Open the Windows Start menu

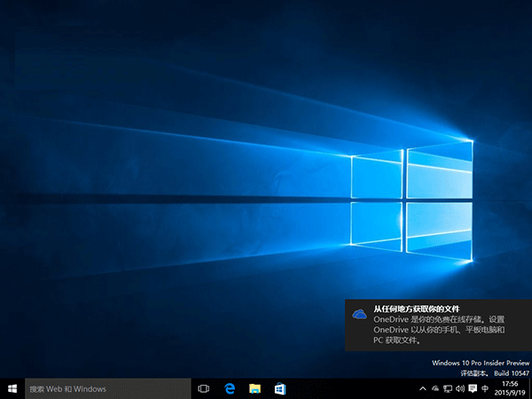point(12,388)
